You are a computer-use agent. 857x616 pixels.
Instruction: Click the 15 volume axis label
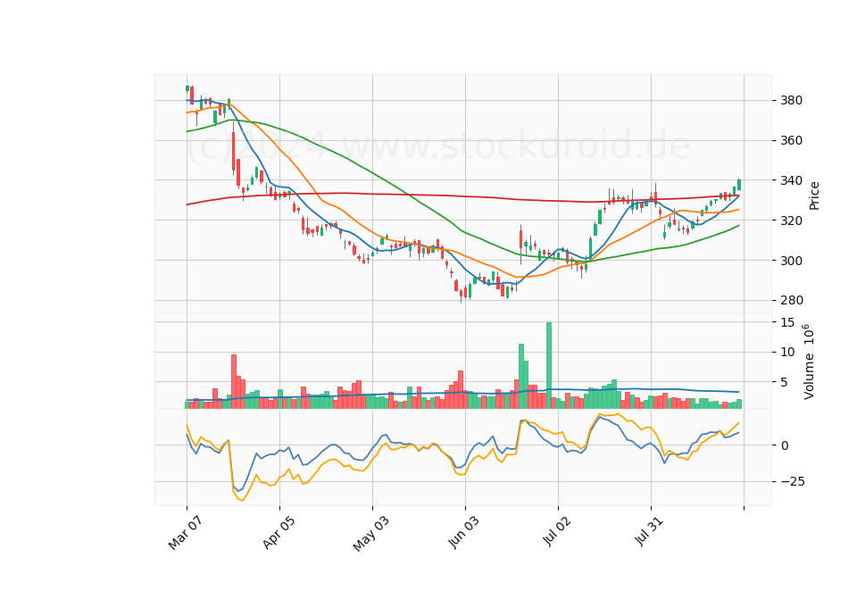pyautogui.click(x=787, y=322)
